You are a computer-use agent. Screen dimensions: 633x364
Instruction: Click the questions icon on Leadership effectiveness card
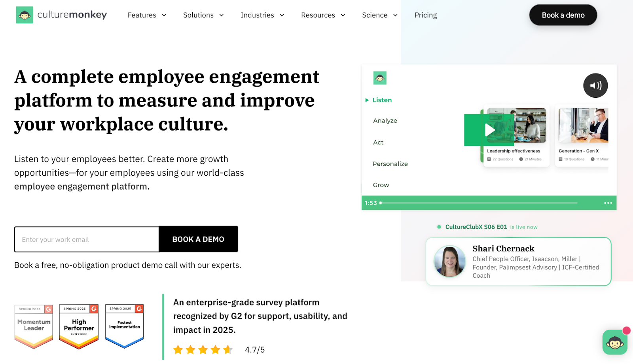point(490,159)
